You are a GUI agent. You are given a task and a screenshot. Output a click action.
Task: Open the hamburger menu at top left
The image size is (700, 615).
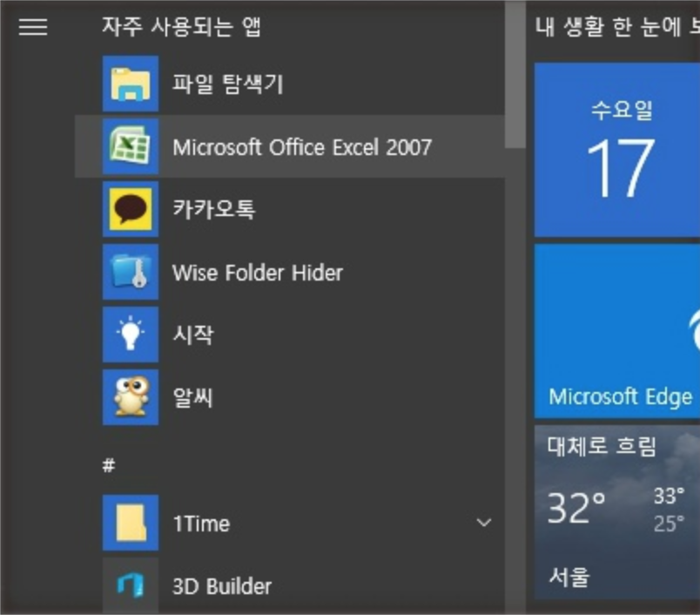(33, 27)
